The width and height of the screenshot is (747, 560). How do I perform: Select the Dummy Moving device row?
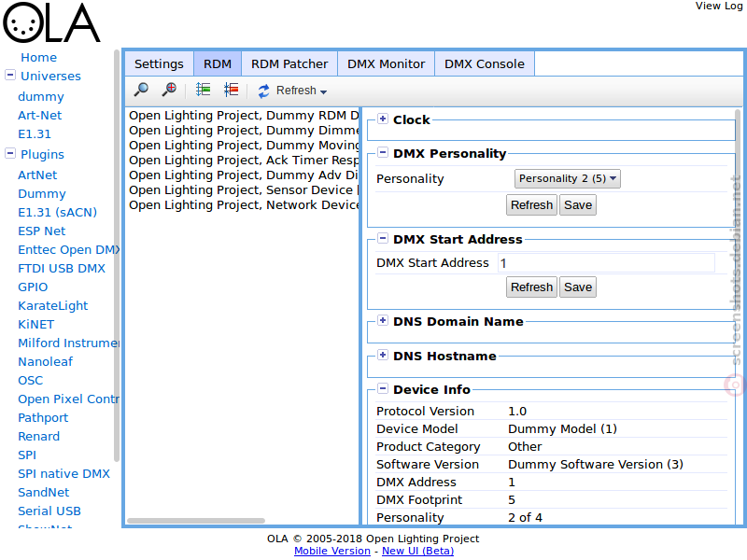coord(243,146)
